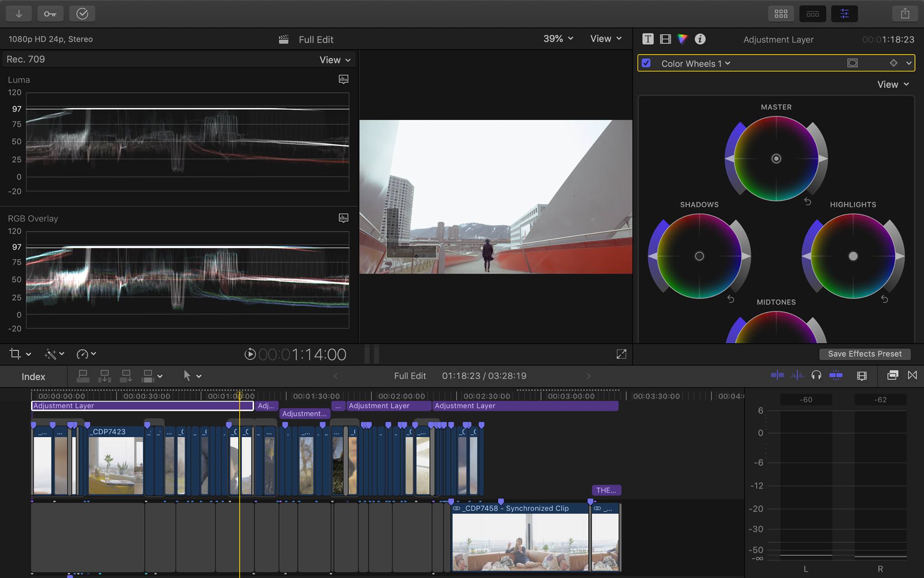
Task: Open the Share export icon
Action: 905,14
